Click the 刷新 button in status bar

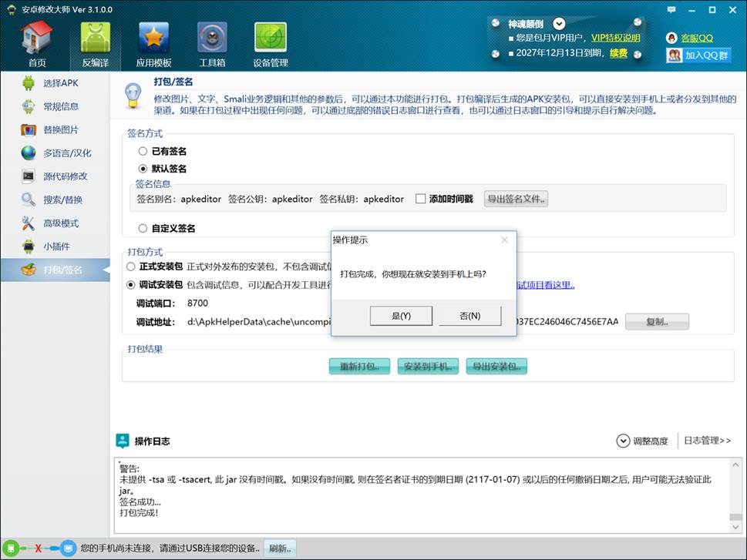(x=280, y=548)
